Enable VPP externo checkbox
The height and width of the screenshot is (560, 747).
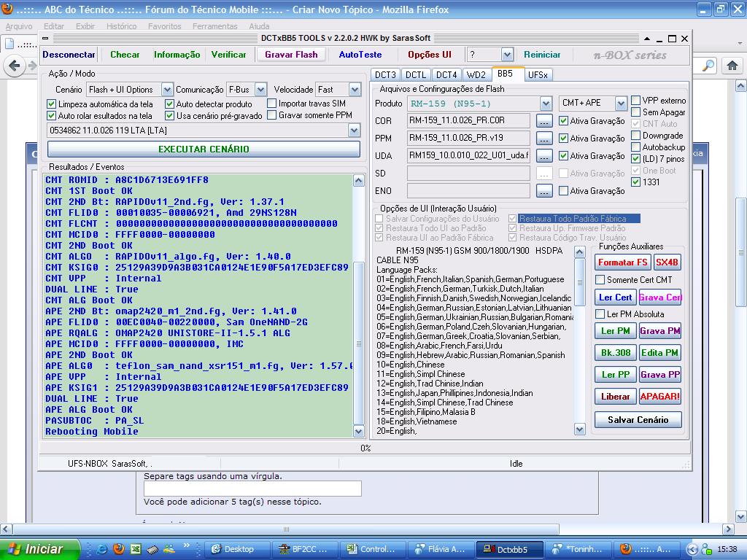click(x=635, y=101)
